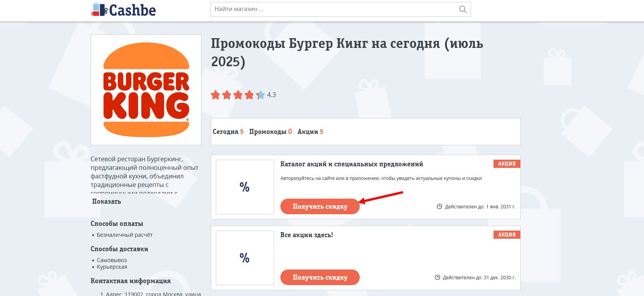The height and width of the screenshot is (296, 644).
Task: Click clock icon beside '31 дек. 2030 г.'
Action: [x=437, y=277]
